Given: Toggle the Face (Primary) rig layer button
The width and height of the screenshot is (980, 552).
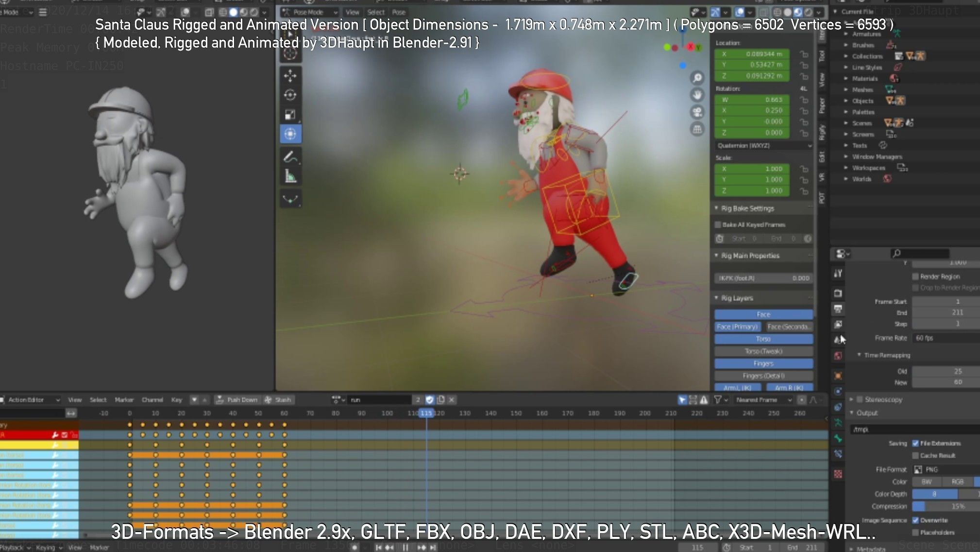Looking at the screenshot, I should point(737,327).
